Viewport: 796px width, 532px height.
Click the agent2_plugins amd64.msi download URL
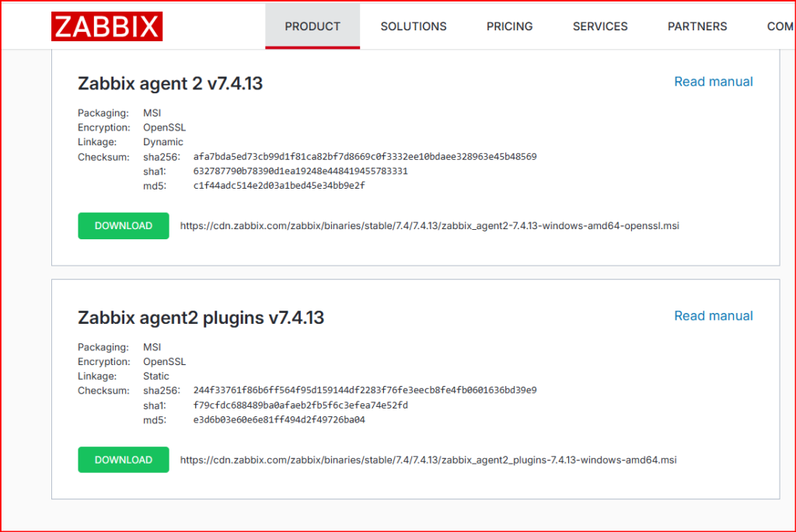click(428, 460)
